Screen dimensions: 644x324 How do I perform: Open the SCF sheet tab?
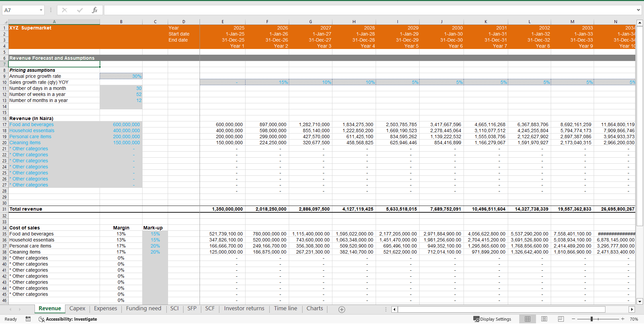click(210, 309)
